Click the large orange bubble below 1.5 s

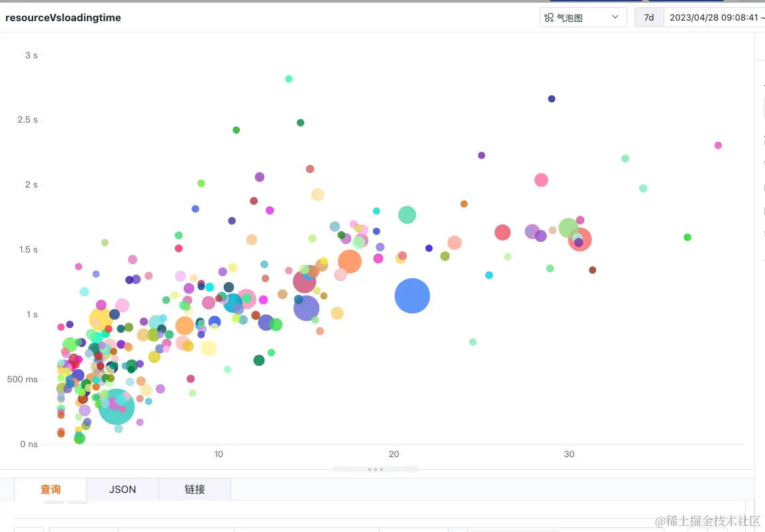click(x=349, y=261)
